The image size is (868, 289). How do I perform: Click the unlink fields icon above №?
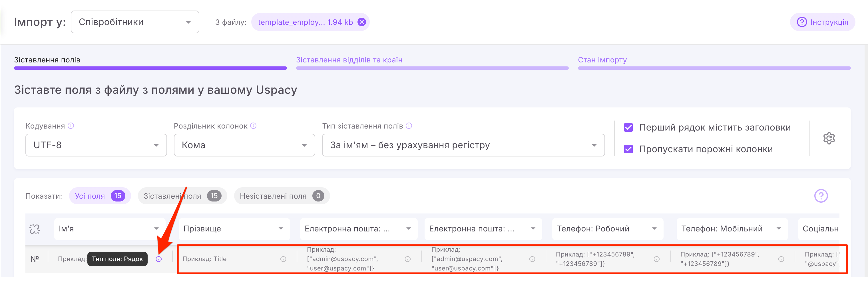click(35, 229)
